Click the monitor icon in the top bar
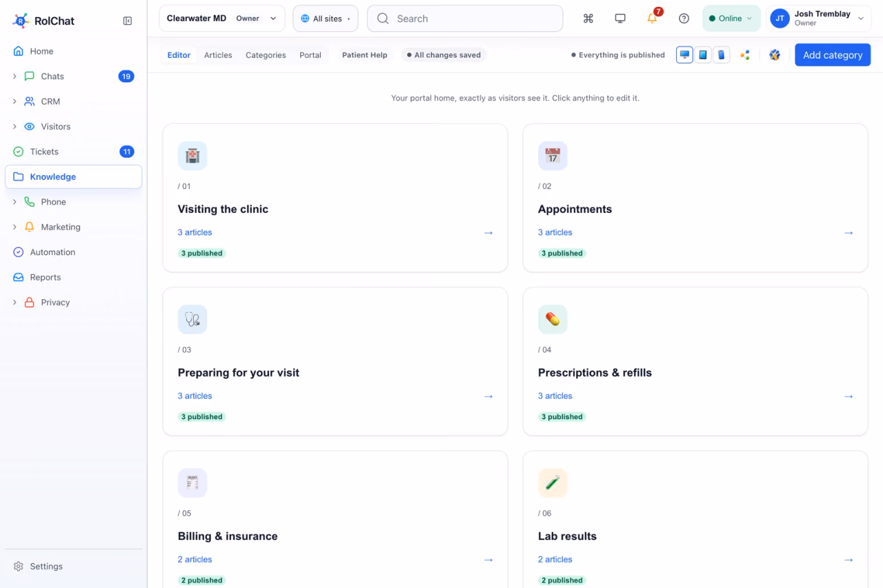The height and width of the screenshot is (588, 883). point(620,19)
